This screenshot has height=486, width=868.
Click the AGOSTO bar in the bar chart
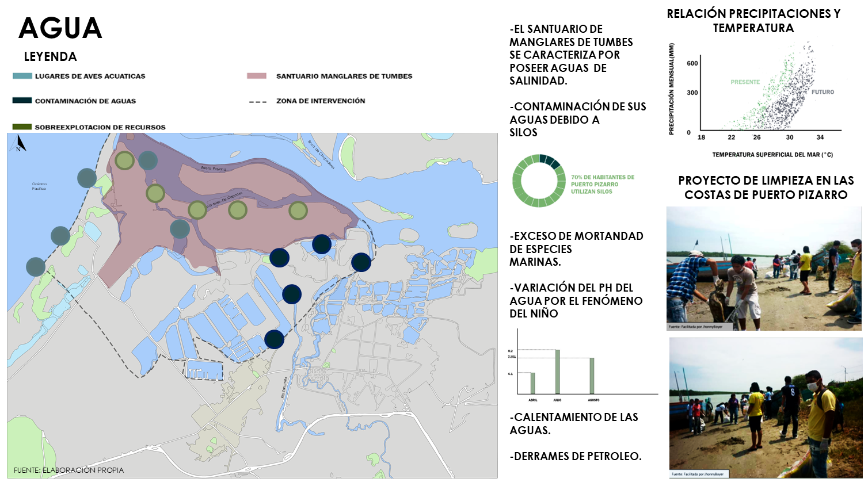592,376
